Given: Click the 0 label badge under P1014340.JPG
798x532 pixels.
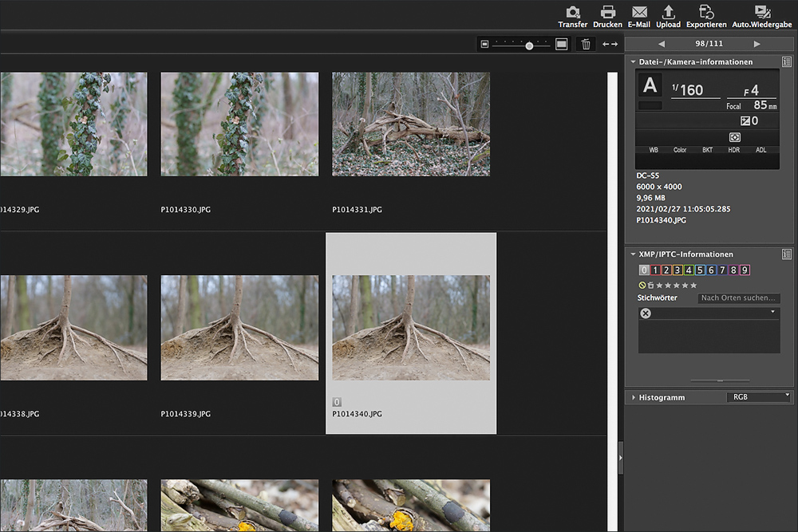Looking at the screenshot, I should (x=337, y=402).
